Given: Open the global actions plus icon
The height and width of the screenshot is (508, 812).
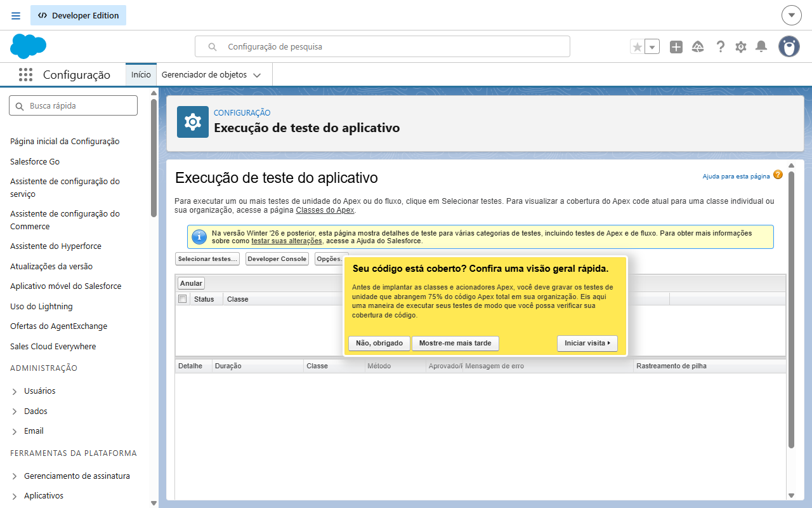Looking at the screenshot, I should click(676, 46).
